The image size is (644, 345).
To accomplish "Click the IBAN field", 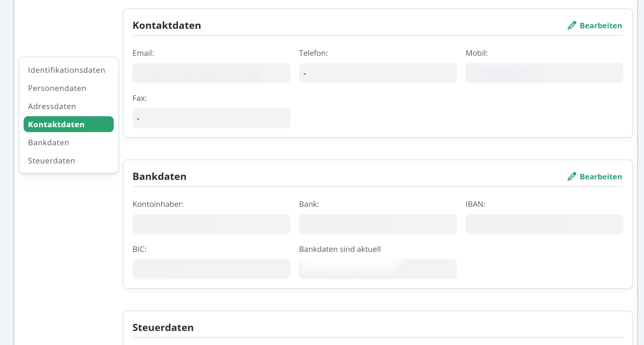I will click(544, 224).
